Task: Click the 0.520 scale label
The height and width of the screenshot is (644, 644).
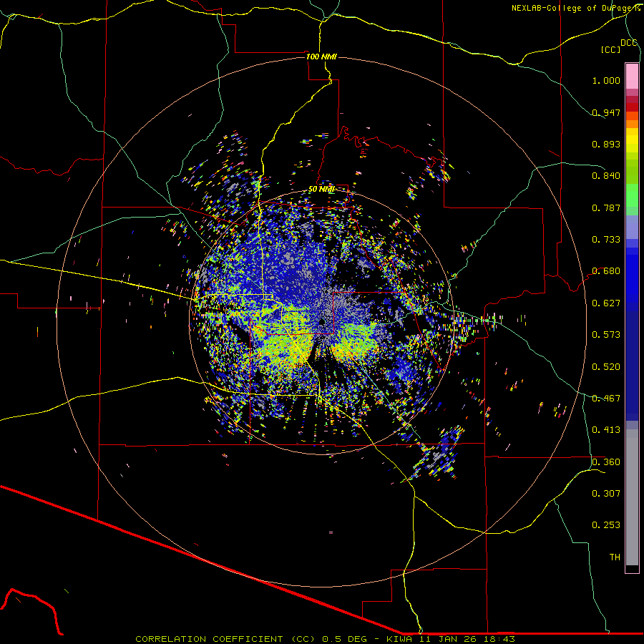Action: [606, 367]
